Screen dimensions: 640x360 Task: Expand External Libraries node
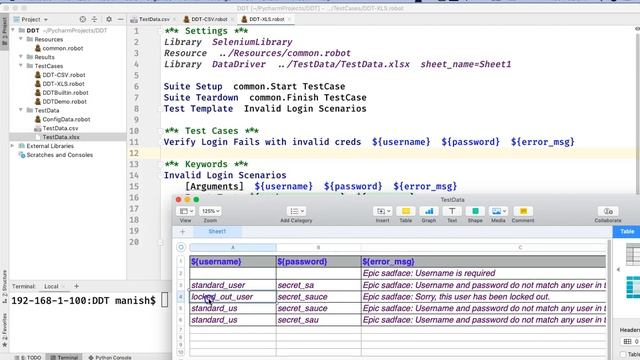(13, 146)
